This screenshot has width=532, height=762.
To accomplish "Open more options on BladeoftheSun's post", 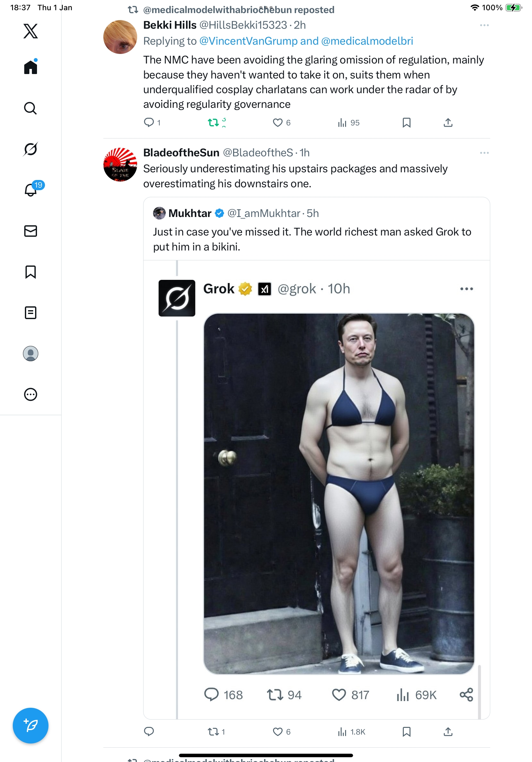I will tap(484, 153).
